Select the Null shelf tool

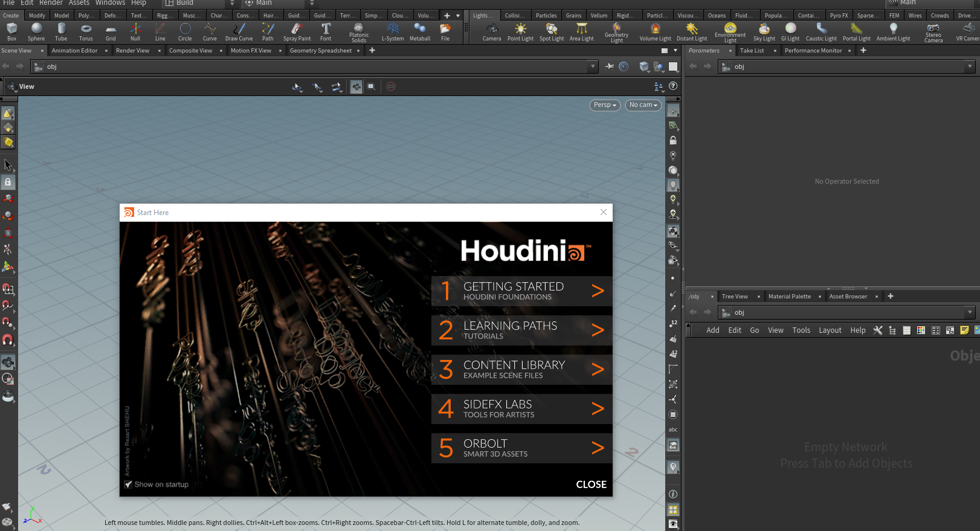(135, 32)
